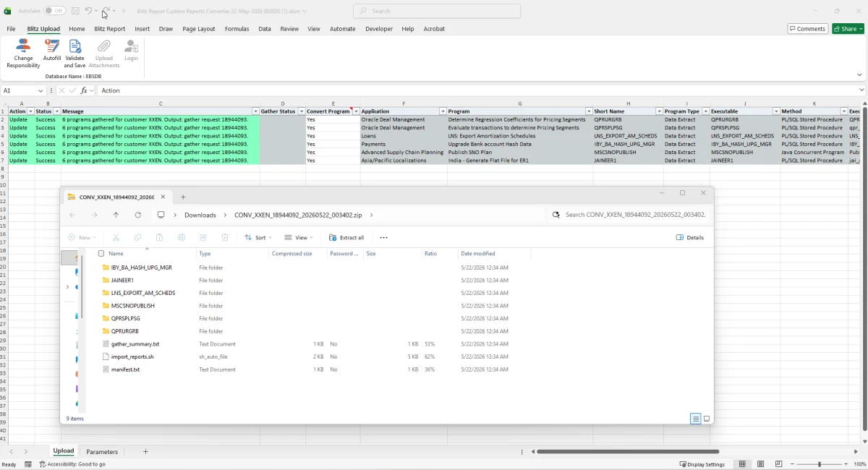Undo the last action in Excel
868x470 pixels.
[88, 11]
